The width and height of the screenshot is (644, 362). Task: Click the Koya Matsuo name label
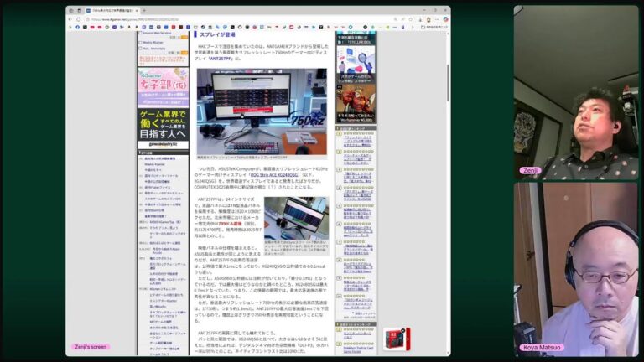(x=542, y=347)
